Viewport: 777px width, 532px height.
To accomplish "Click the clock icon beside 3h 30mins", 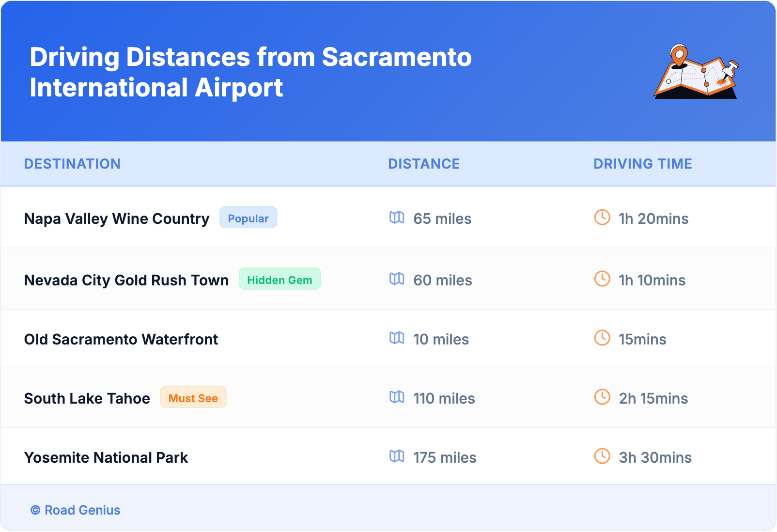I will pos(602,456).
